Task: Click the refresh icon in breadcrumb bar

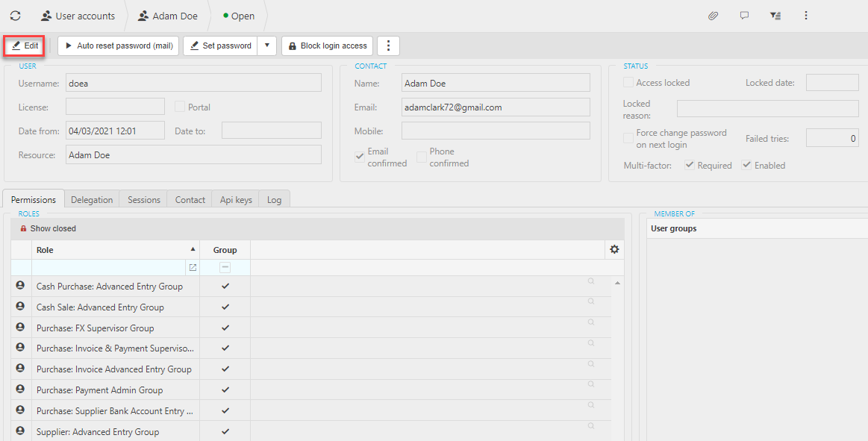Action: (x=16, y=16)
